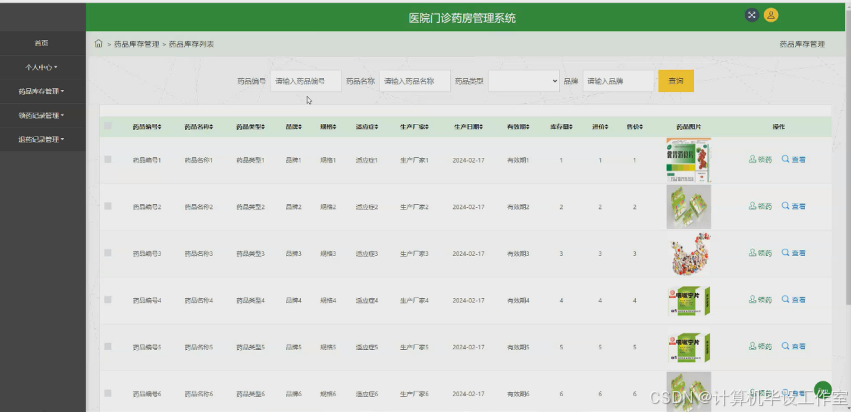Open the 药品类型 filter dropdown
The width and height of the screenshot is (852, 413).
[524, 81]
